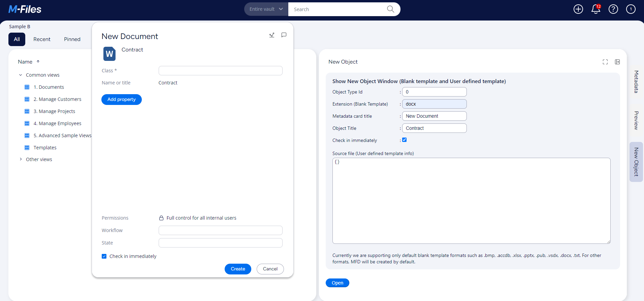
Task: Open the Preview side tab
Action: click(636, 120)
